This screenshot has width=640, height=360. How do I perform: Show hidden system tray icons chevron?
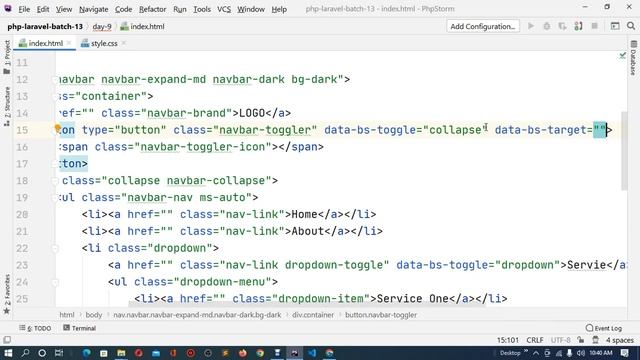[536, 353]
